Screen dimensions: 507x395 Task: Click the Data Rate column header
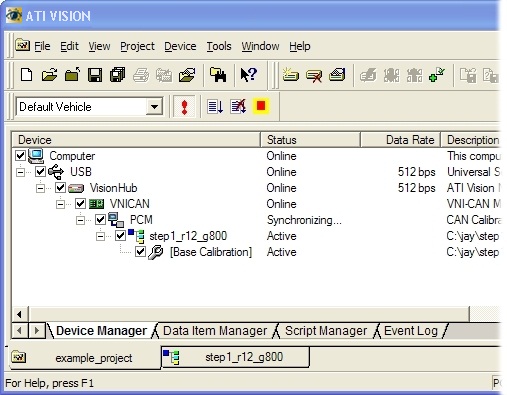(x=401, y=140)
